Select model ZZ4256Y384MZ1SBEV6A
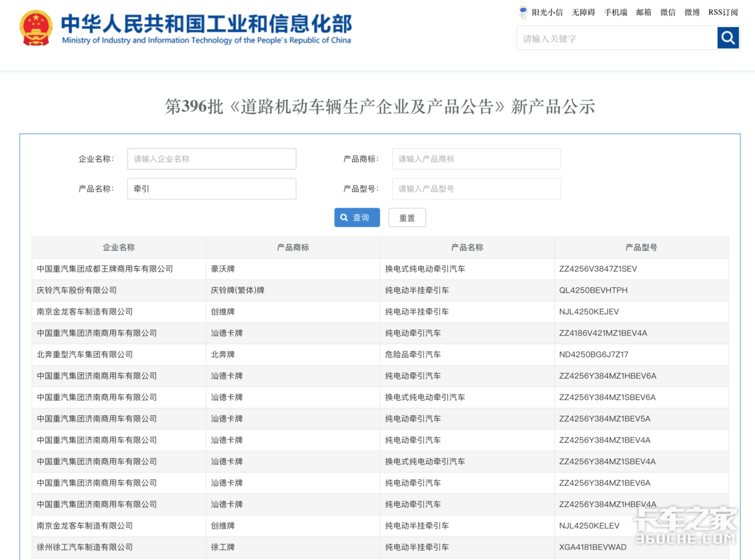755x560 pixels. click(607, 397)
